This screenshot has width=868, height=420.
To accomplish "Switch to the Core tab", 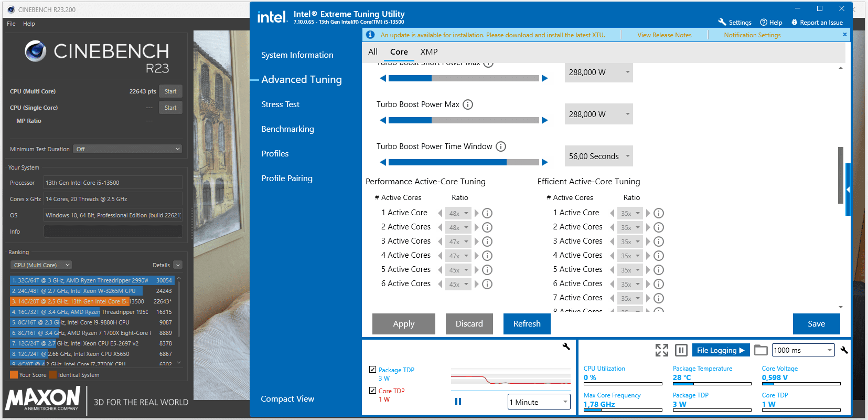I will 399,51.
